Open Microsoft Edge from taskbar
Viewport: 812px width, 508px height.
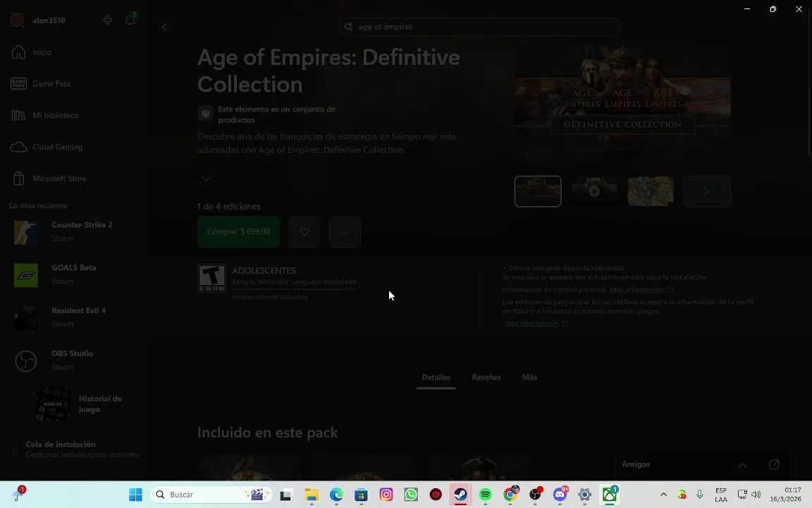pos(336,495)
